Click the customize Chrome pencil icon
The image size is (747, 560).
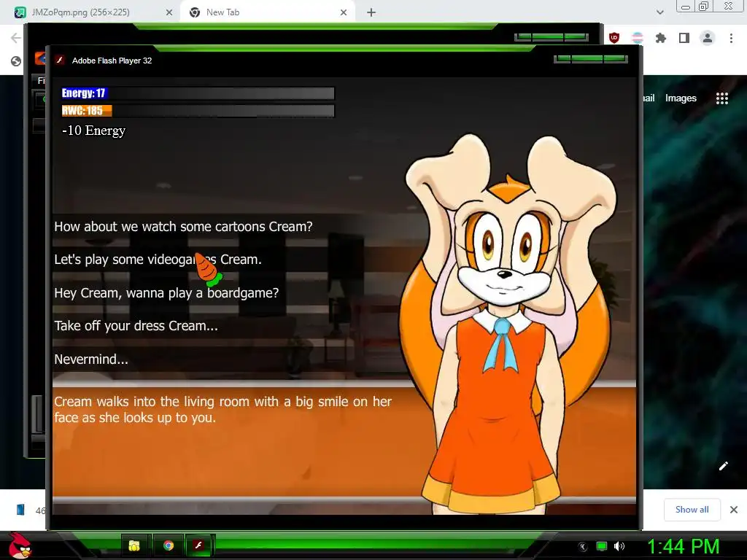point(723,466)
